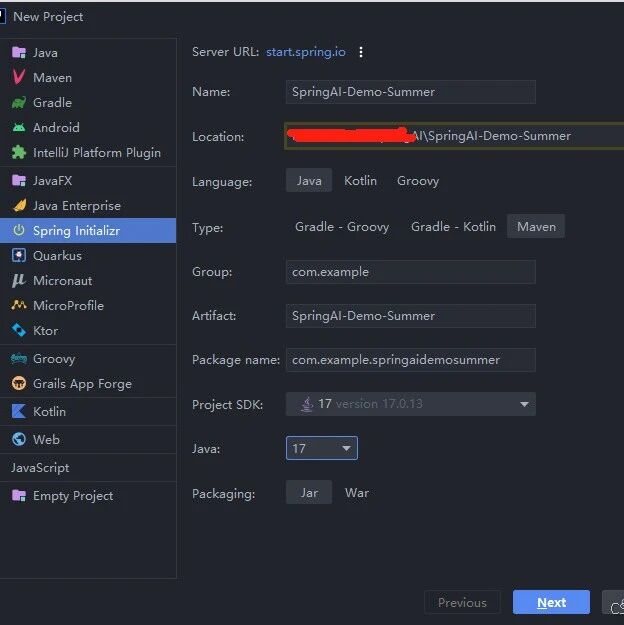Select Groovy generator in the left list
The height and width of the screenshot is (625, 624).
click(x=88, y=359)
